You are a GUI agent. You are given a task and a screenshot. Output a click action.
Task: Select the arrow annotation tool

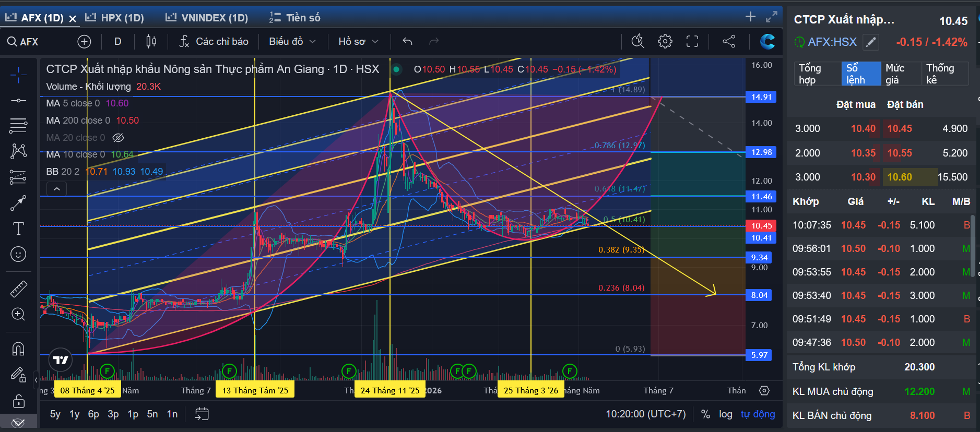pos(18,203)
